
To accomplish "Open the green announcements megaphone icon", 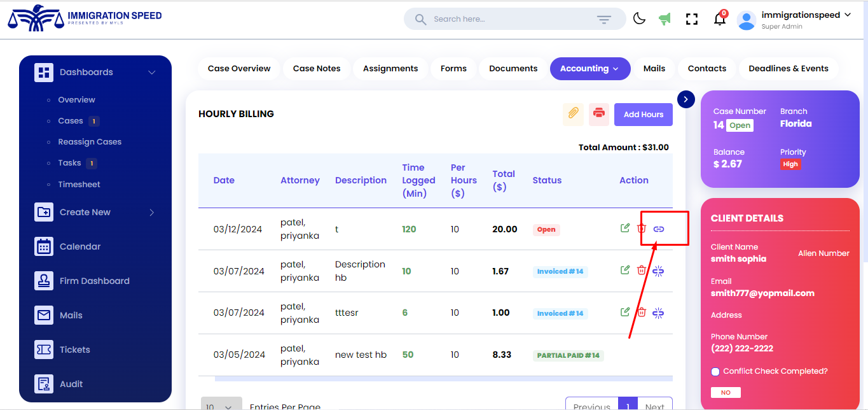I will [665, 18].
